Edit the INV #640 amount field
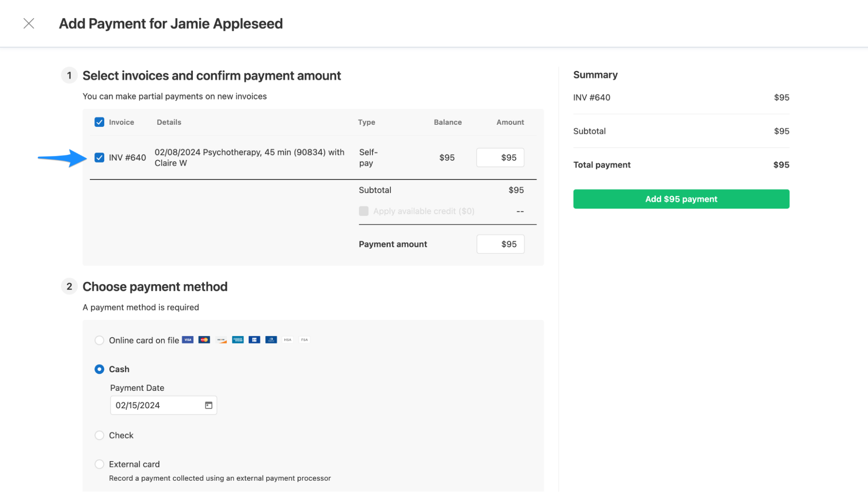The height and width of the screenshot is (492, 868). 500,158
